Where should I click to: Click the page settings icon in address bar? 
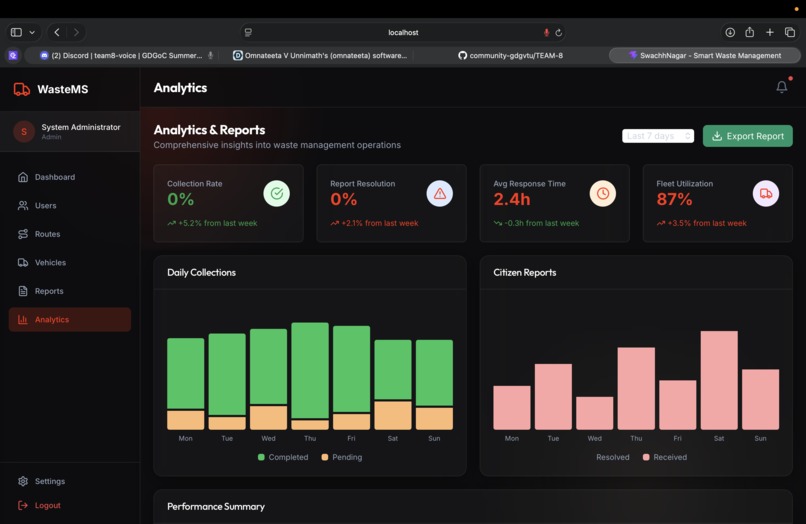(x=248, y=32)
